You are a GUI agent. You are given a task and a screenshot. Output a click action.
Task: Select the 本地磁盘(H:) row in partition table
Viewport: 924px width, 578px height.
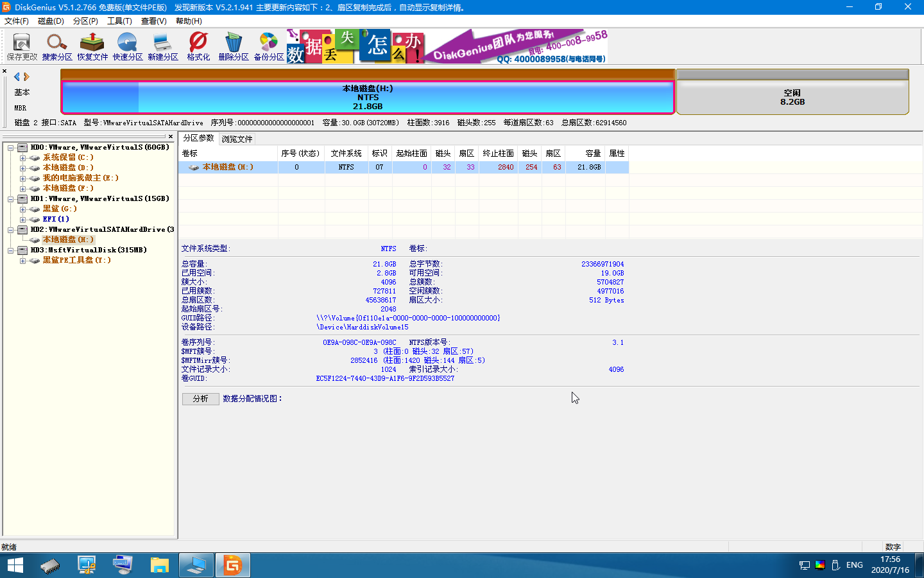[404, 167]
